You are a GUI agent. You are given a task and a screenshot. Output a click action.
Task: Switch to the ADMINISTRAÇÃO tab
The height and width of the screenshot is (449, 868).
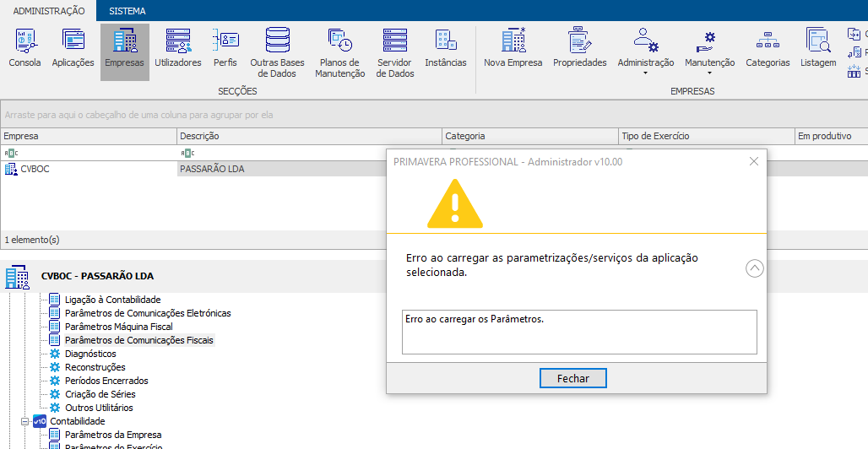48,11
